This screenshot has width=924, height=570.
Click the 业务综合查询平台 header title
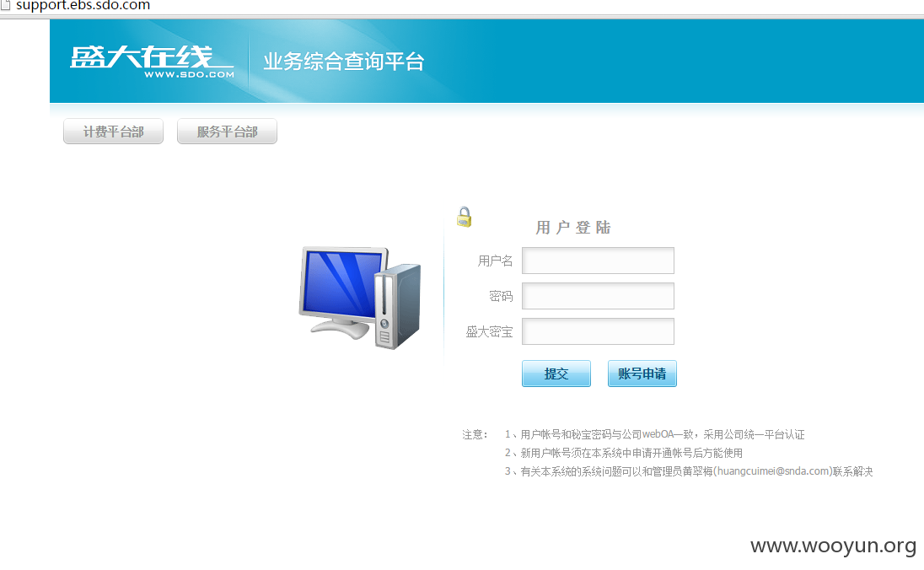344,62
